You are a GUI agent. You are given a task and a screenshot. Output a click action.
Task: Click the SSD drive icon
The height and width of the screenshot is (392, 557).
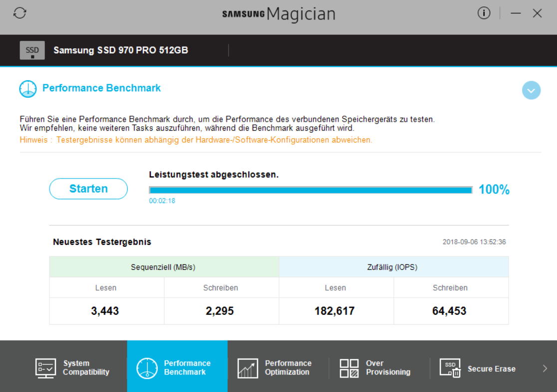coord(32,50)
